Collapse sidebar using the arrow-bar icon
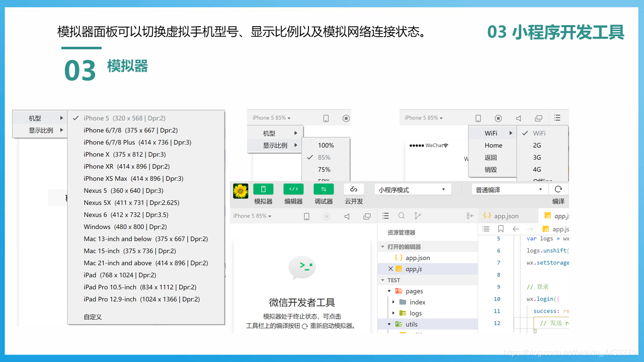 point(470,216)
